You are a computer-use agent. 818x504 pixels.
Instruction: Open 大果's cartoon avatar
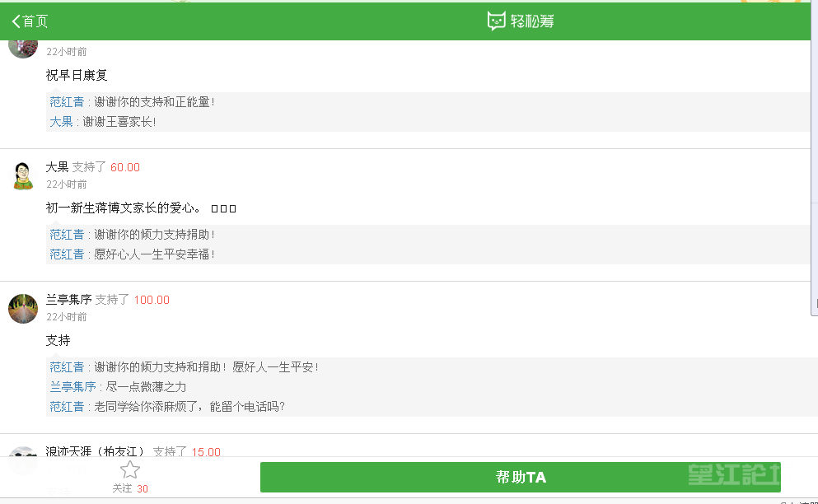click(x=23, y=175)
